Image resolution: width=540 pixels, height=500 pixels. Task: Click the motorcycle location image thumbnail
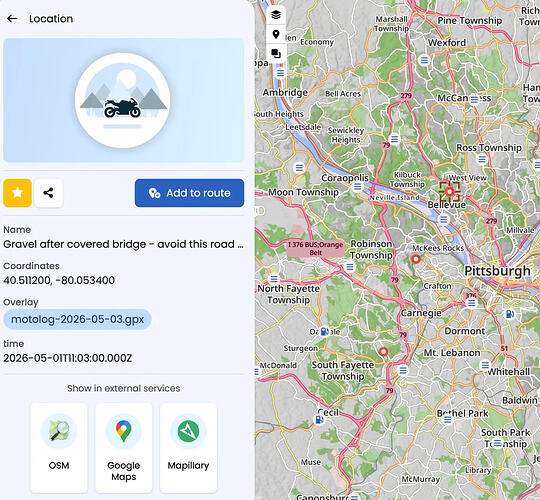pos(123,101)
